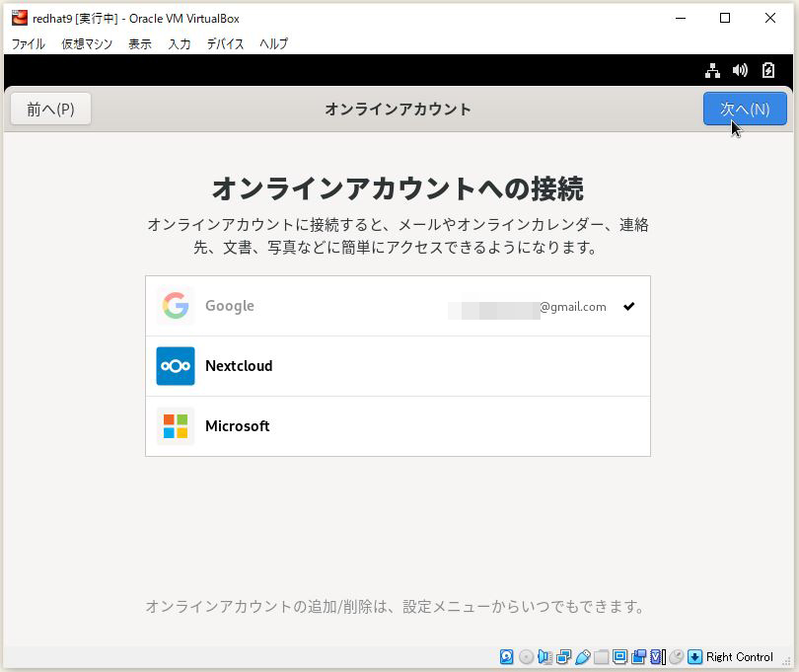Maximize the VirtualBox window
This screenshot has height=672, width=799.
click(725, 18)
